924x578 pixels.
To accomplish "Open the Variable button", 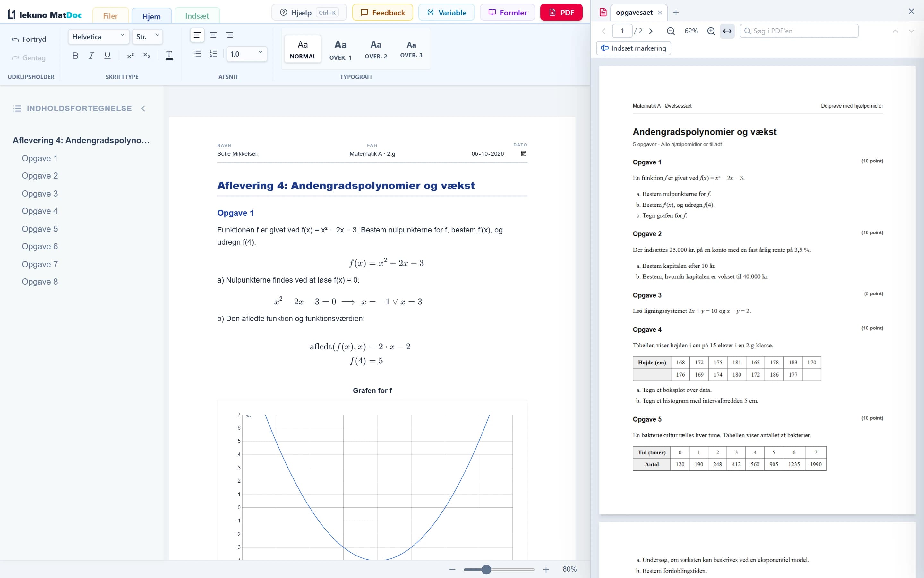I will point(446,12).
